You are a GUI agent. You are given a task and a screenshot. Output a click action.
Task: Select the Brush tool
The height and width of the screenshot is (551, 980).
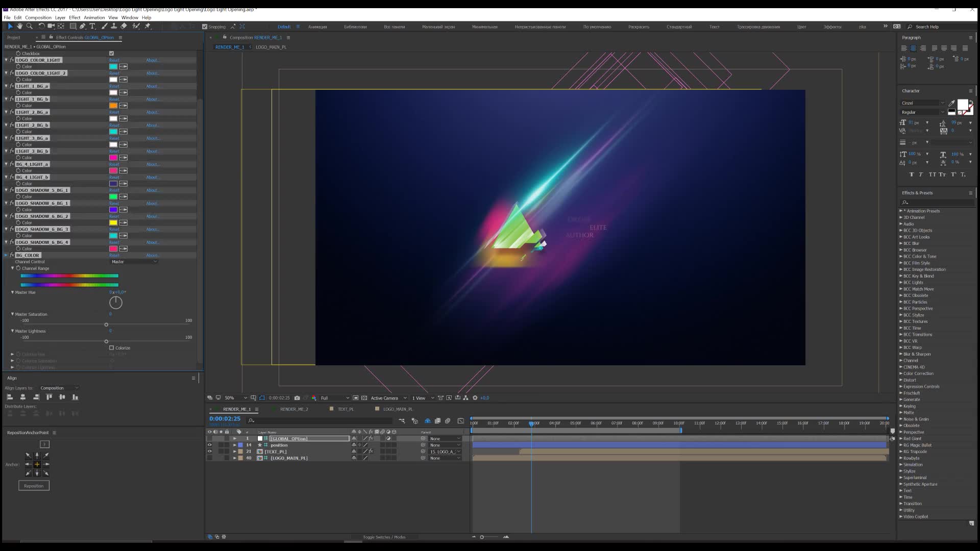point(104,26)
